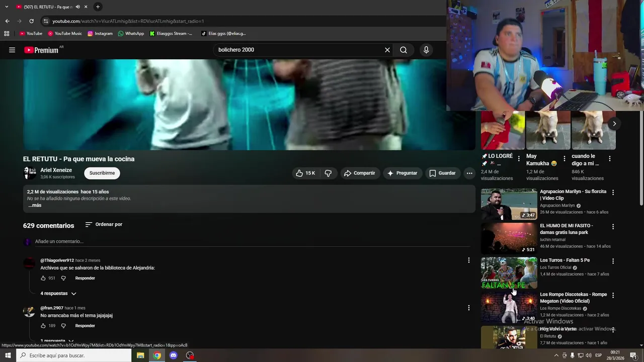This screenshot has width=644, height=362.
Task: Open the Instagram bookmark
Action: coord(100,34)
